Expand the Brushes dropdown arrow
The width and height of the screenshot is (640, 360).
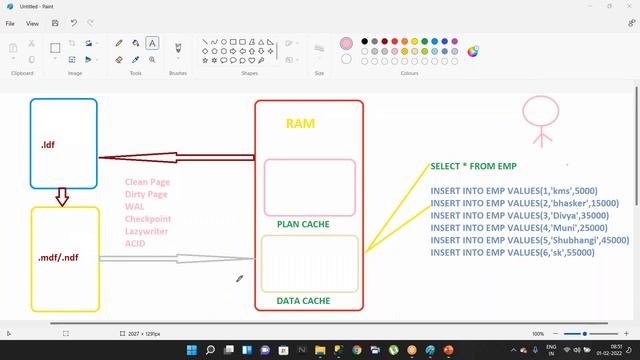tap(178, 59)
